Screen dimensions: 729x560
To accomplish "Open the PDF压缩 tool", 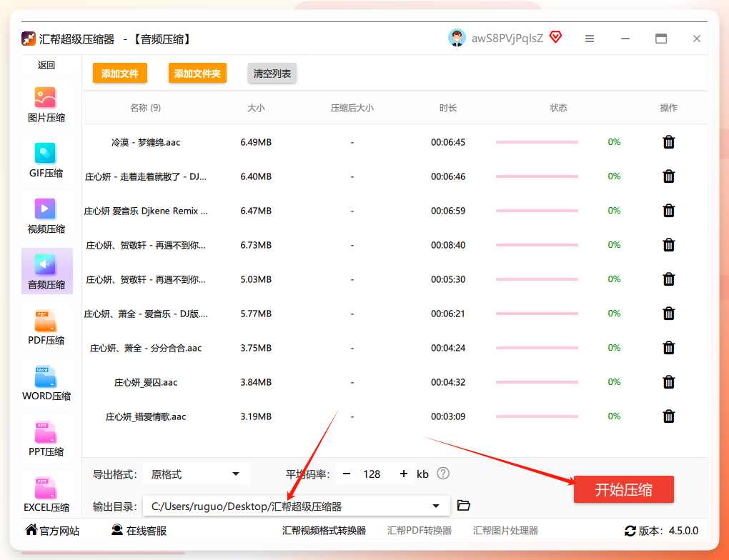I will pos(46,328).
